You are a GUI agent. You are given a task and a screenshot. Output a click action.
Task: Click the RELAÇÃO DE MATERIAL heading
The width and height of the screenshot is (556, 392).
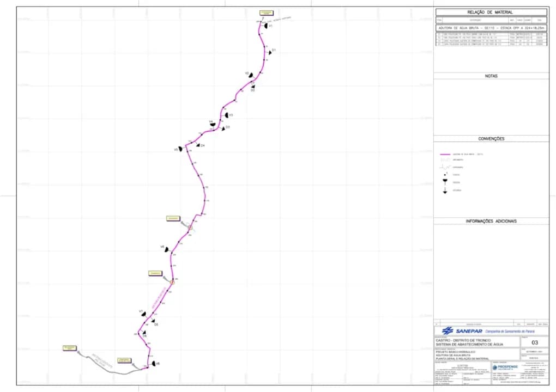489,12
